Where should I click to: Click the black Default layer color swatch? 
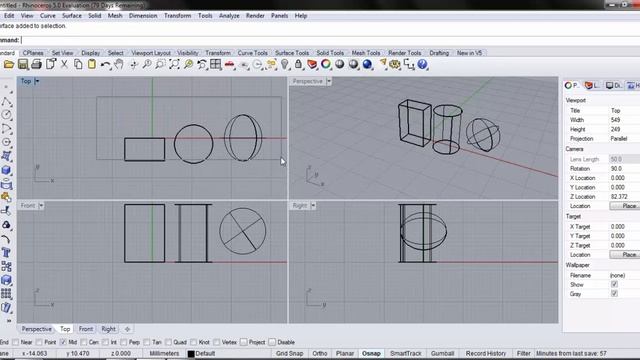pos(191,354)
